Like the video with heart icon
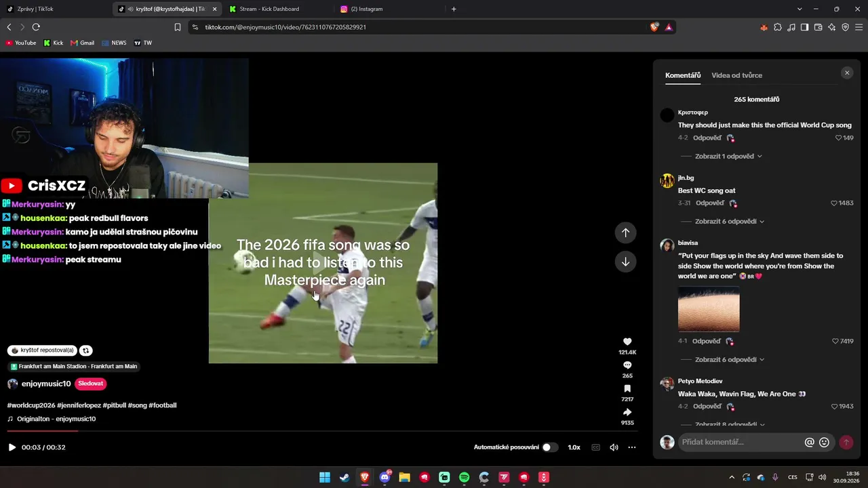 point(627,342)
